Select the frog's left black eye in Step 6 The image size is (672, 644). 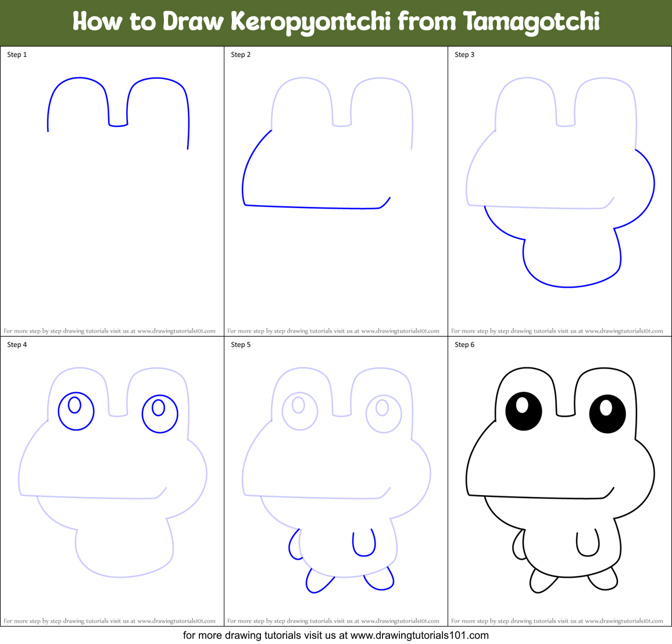[525, 412]
